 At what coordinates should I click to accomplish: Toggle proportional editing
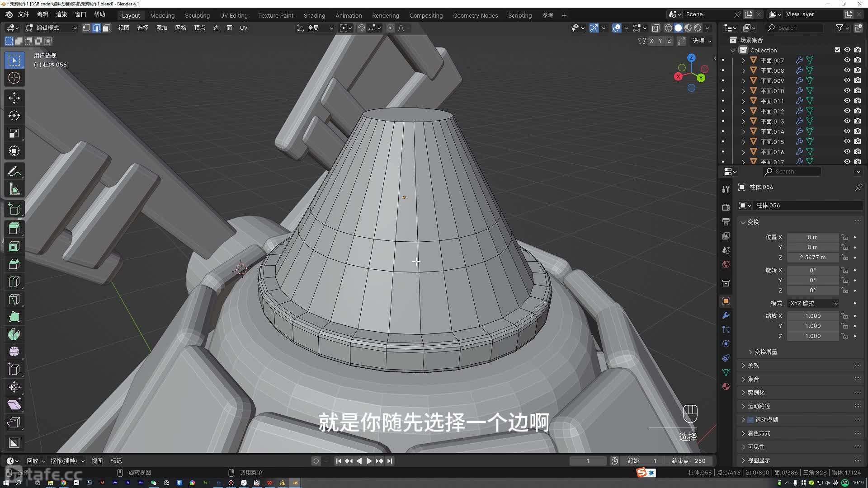[391, 28]
